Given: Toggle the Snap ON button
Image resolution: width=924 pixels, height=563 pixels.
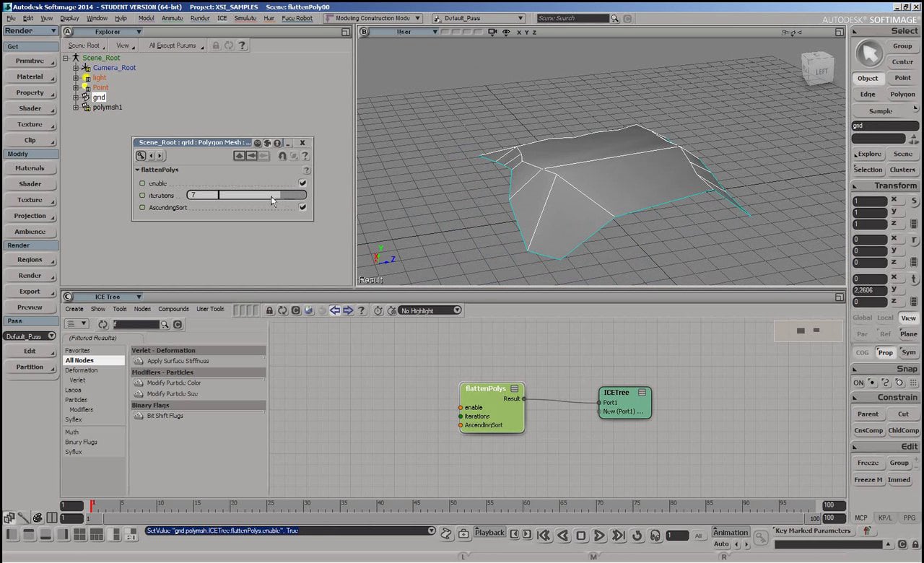Looking at the screenshot, I should (x=858, y=383).
